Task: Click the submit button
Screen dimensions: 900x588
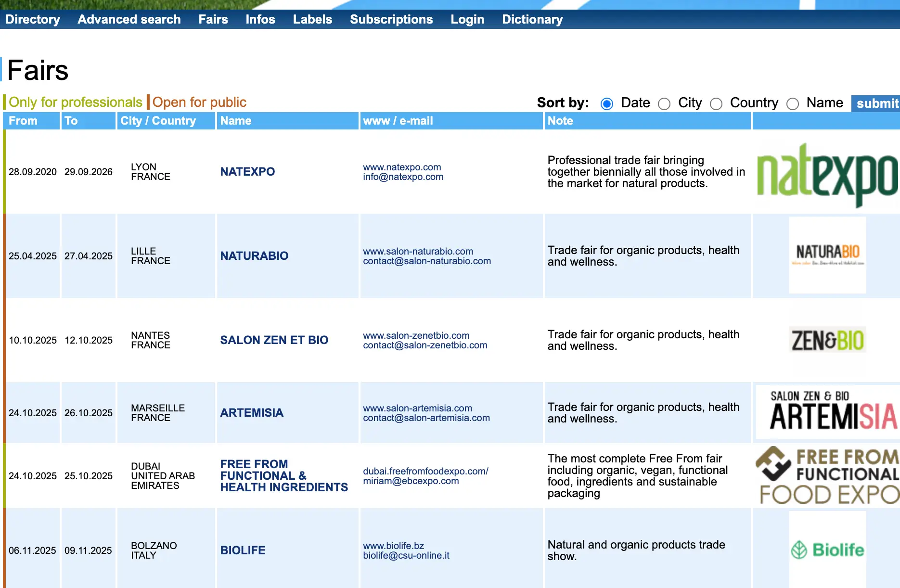Action: pos(876,103)
